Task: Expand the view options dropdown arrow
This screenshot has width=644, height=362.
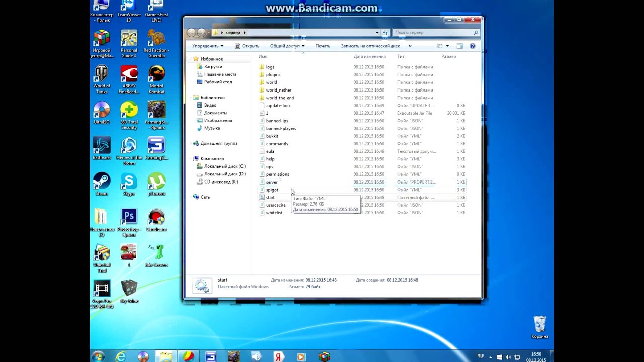Action: point(447,46)
